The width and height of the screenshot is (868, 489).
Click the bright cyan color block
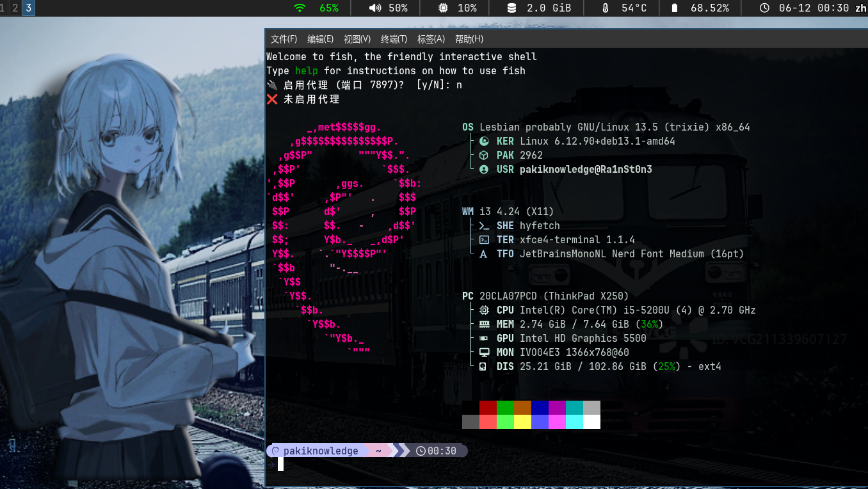(x=574, y=422)
